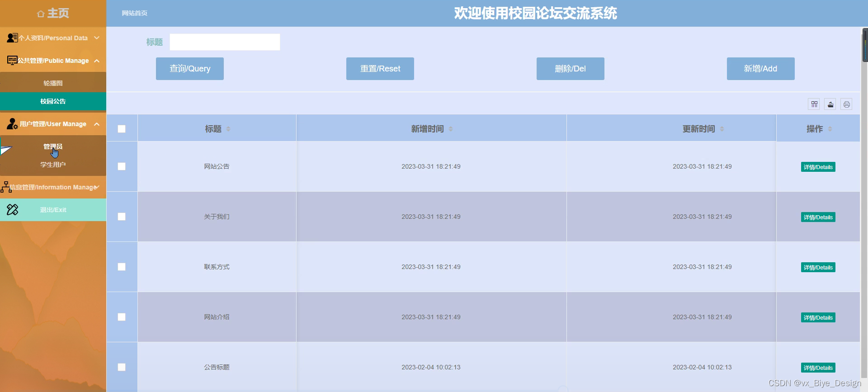Sort by 操作 column arrows
868x392 pixels.
tap(830, 129)
